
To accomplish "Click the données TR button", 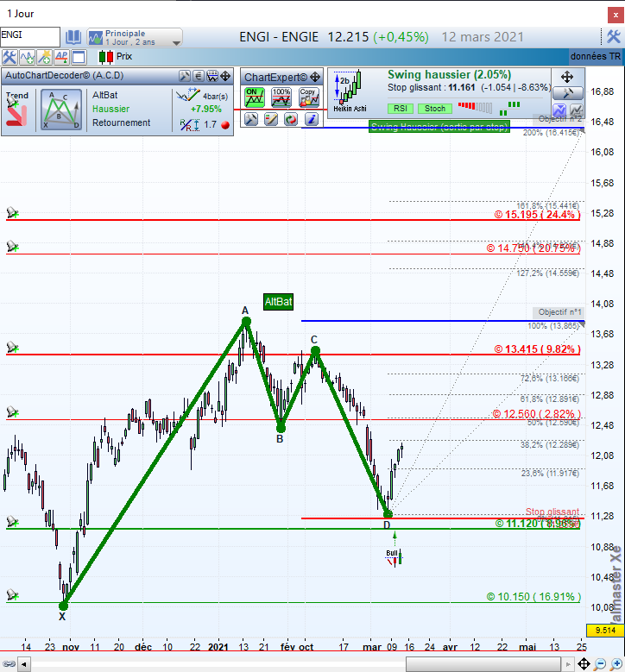I will 596,56.
